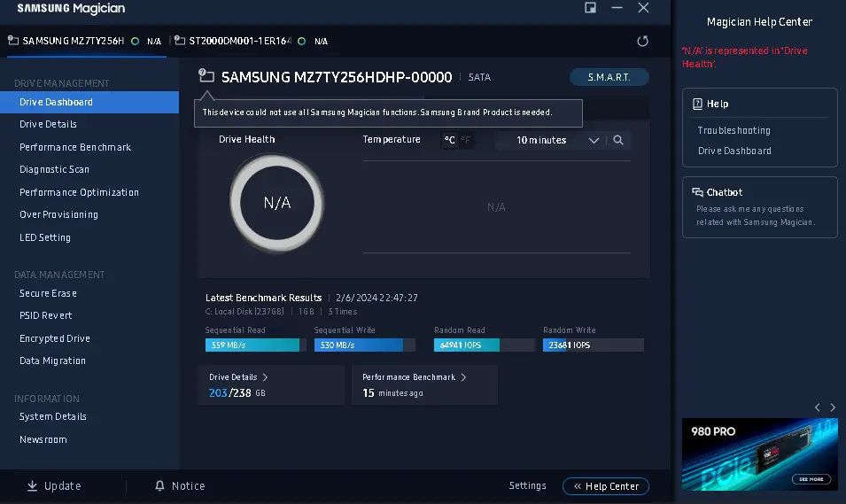Click the Help question-mark icon in Help Center

[698, 104]
